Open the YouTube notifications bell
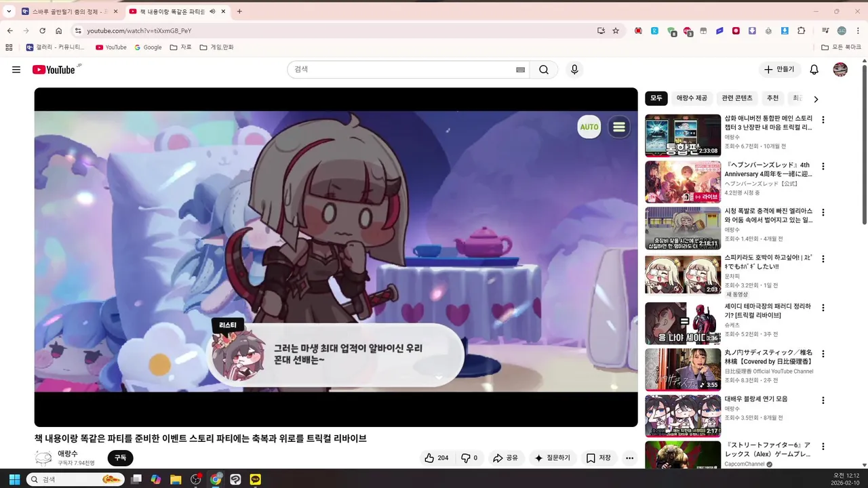868x488 pixels. pos(814,70)
